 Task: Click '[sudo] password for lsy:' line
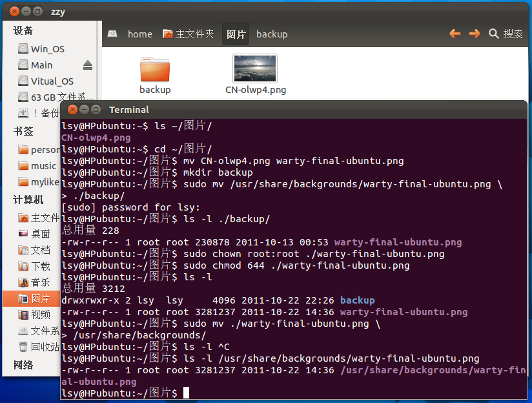click(x=130, y=207)
